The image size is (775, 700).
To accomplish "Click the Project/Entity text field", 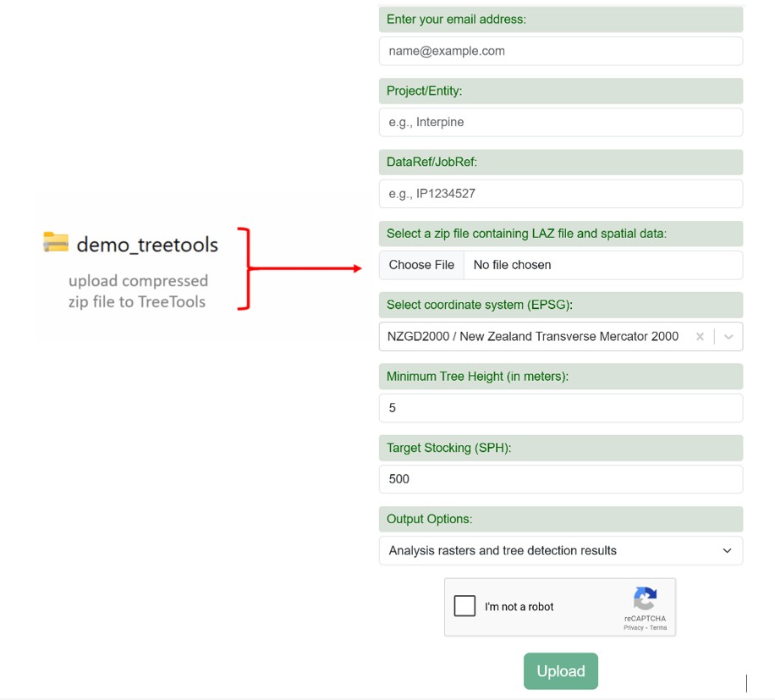I will click(560, 123).
